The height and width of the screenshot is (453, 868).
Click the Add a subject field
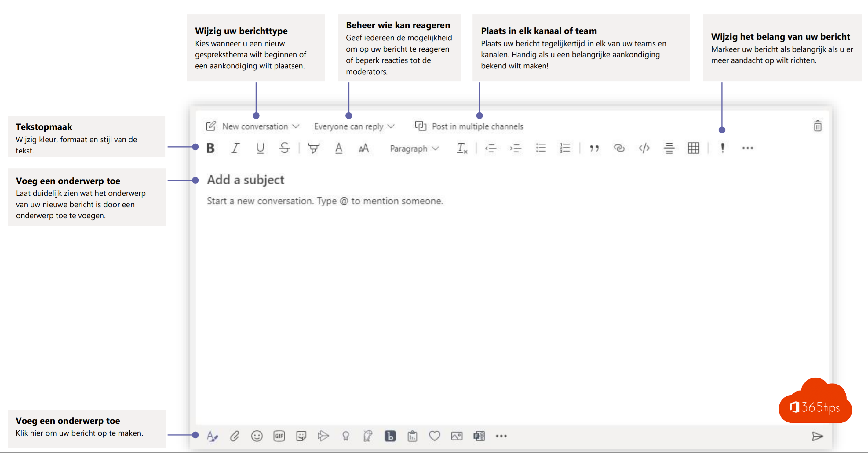point(246,180)
